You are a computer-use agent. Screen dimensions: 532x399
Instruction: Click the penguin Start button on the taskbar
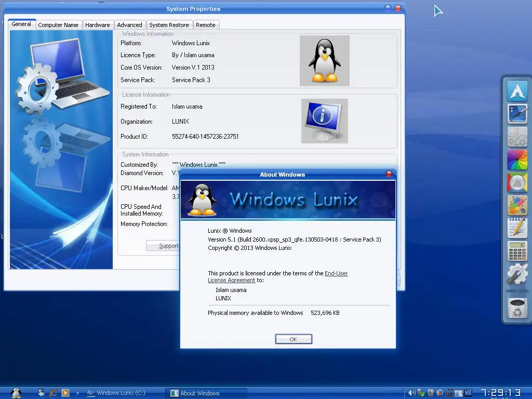point(16,393)
